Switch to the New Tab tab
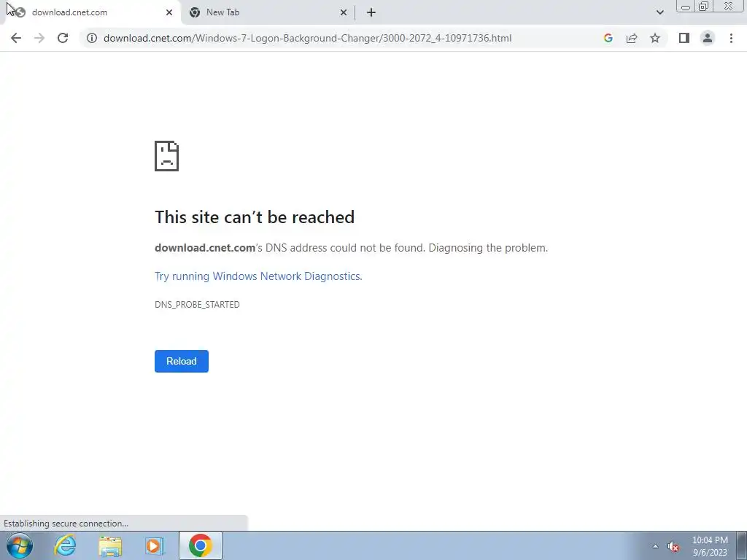The width and height of the screenshot is (747, 560). pyautogui.click(x=267, y=12)
